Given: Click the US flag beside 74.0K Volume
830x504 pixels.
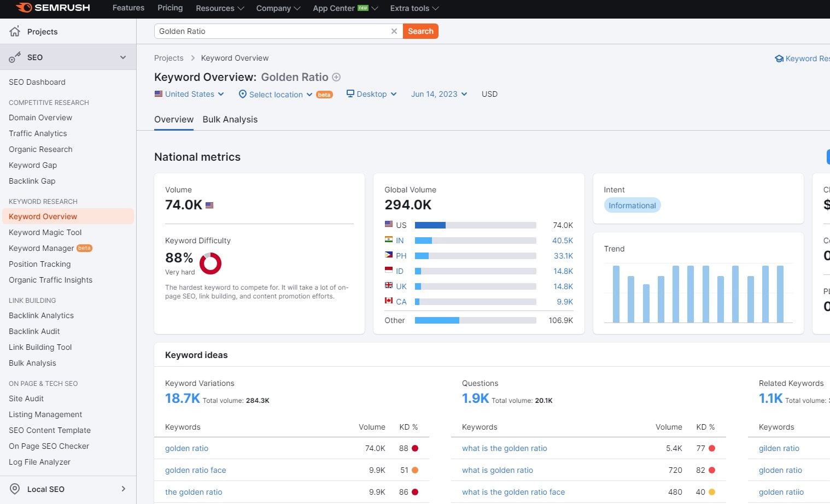Looking at the screenshot, I should tap(209, 206).
